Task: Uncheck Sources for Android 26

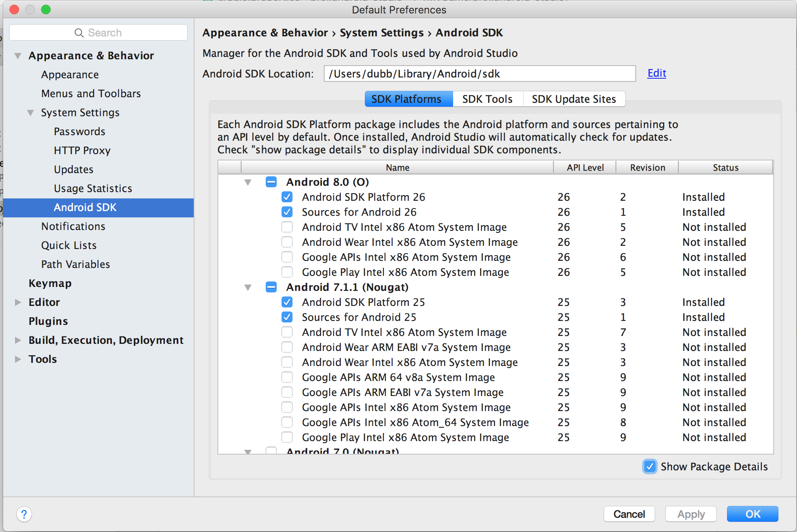Action: click(x=287, y=212)
